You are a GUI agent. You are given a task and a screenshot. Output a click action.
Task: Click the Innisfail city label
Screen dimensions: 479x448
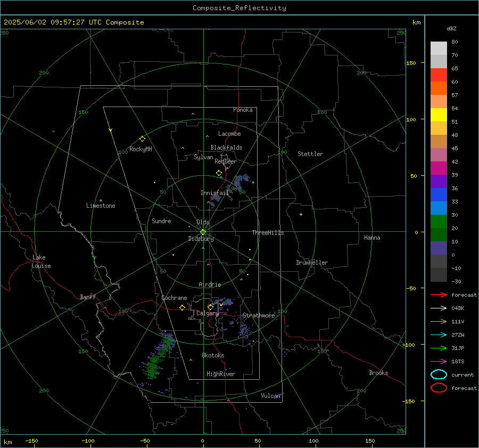pos(214,193)
